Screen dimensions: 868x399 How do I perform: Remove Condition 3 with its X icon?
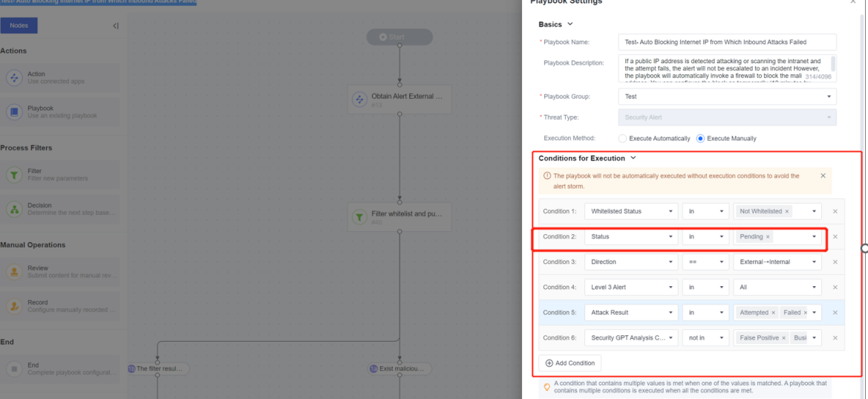tap(835, 262)
